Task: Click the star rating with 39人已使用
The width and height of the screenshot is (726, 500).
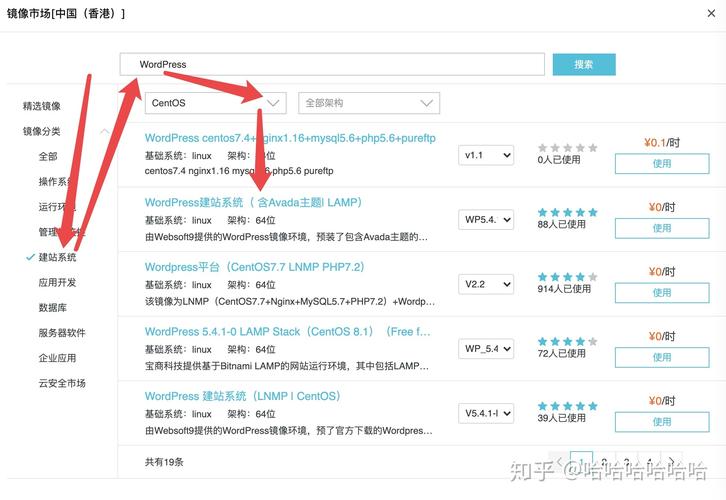Action: [568, 406]
